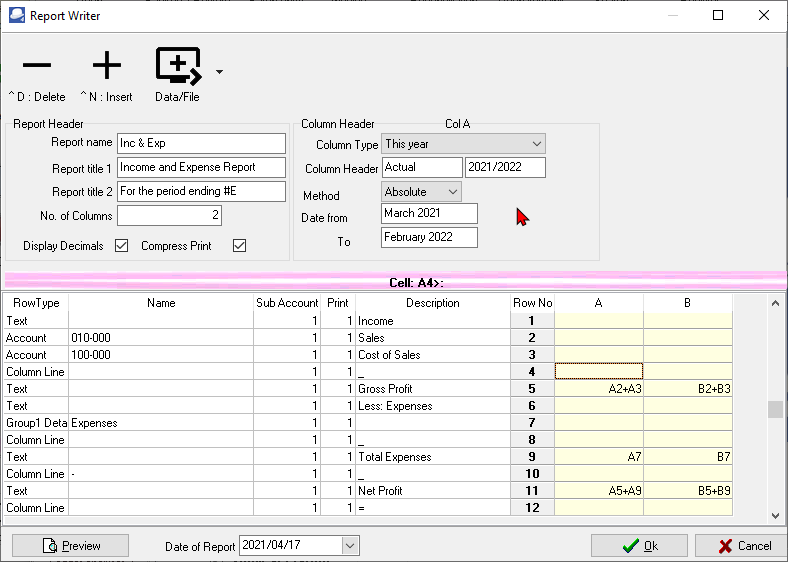Click the Data/File icon
The height and width of the screenshot is (562, 788).
click(x=178, y=66)
